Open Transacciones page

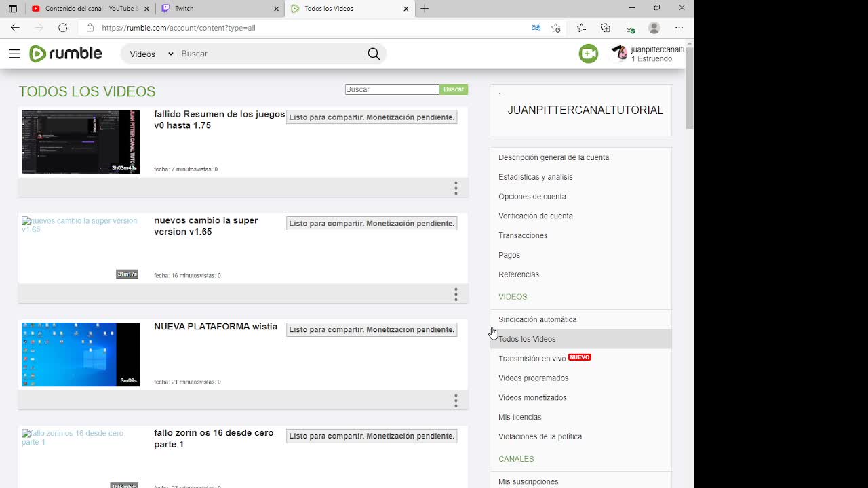523,236
